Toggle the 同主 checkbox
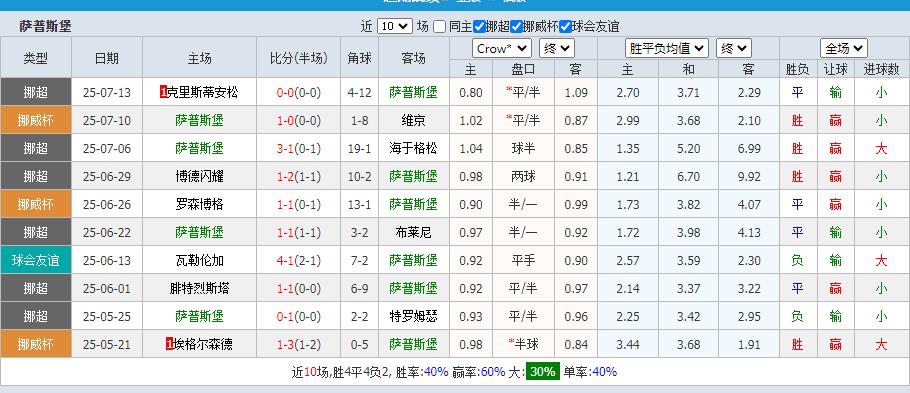The height and width of the screenshot is (393, 910). [x=439, y=27]
